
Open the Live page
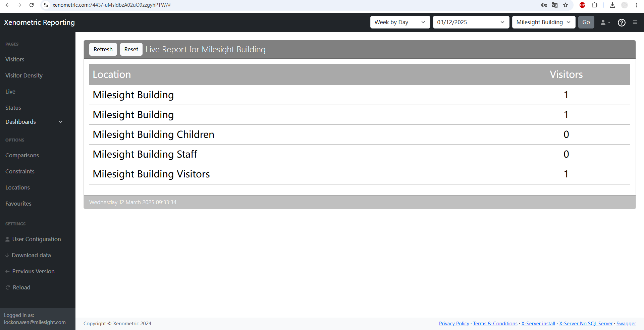tap(10, 92)
